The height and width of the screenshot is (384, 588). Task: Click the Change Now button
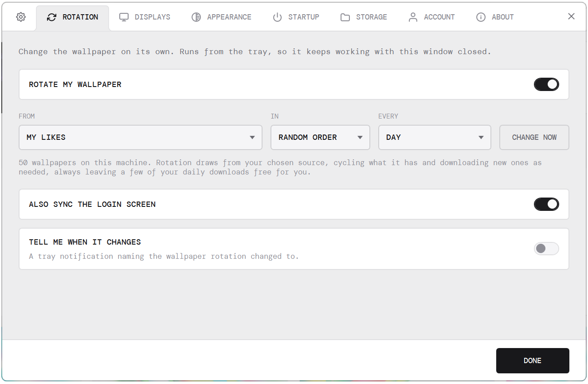point(534,138)
